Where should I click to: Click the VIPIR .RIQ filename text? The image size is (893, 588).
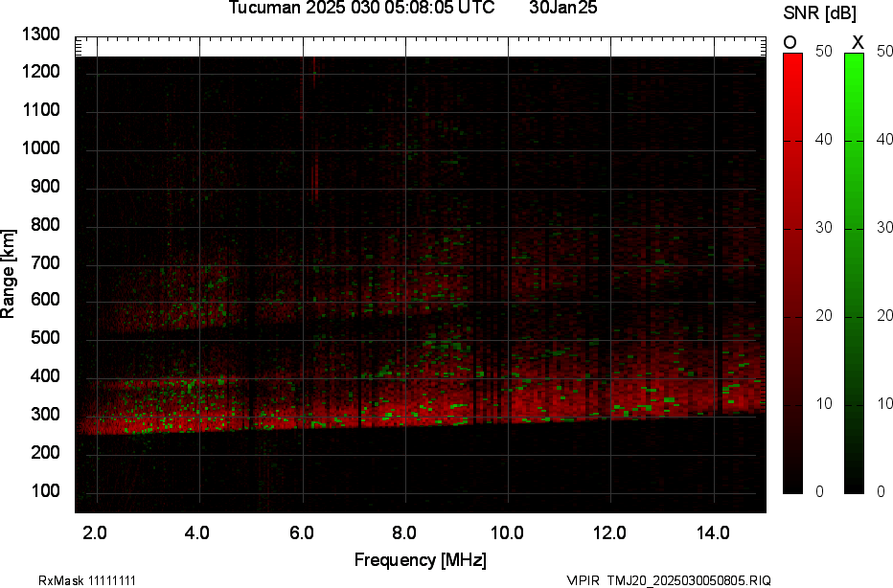coord(668,580)
